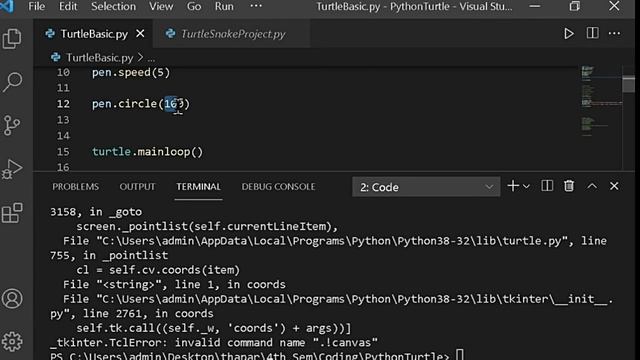
Task: Open the editor More Actions ellipsis
Action: pyautogui.click(x=614, y=33)
